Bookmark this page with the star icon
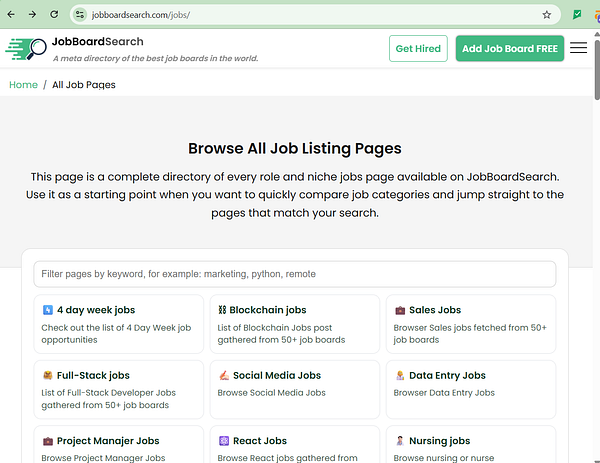This screenshot has height=463, width=600. (546, 15)
